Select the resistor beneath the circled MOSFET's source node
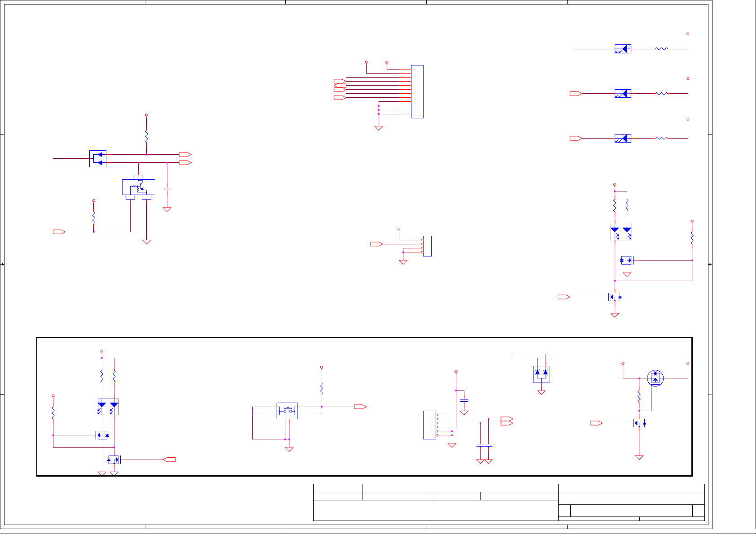 coord(639,397)
